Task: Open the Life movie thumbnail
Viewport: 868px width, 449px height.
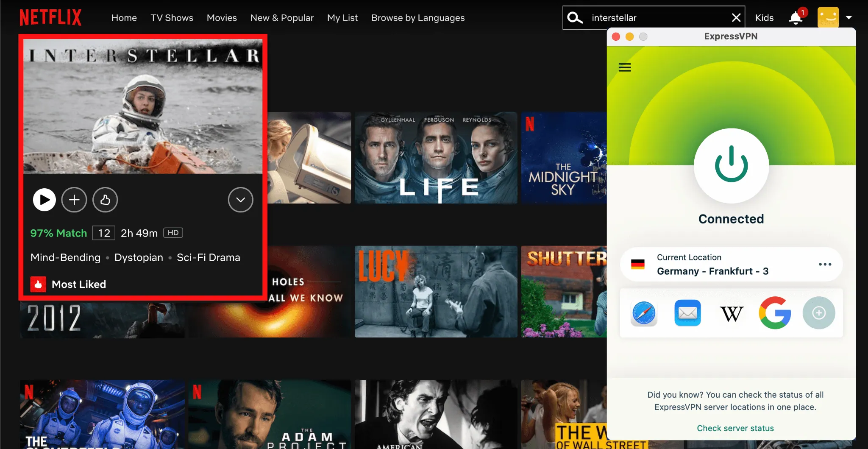Action: click(436, 158)
